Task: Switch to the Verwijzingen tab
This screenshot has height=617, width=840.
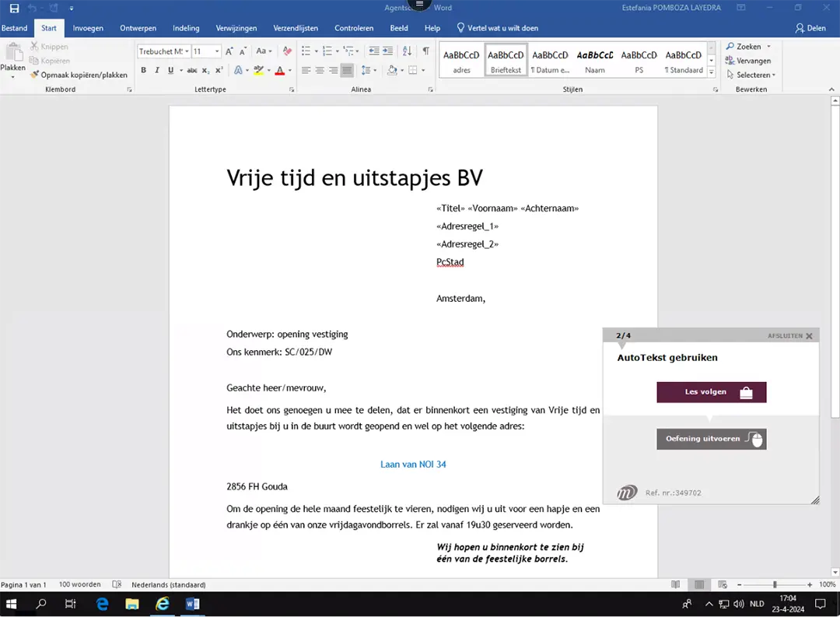Action: pyautogui.click(x=236, y=29)
